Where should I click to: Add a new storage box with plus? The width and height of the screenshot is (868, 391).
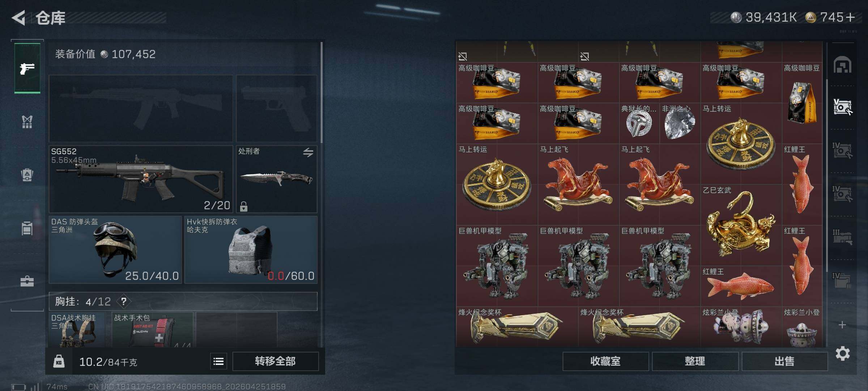[842, 325]
